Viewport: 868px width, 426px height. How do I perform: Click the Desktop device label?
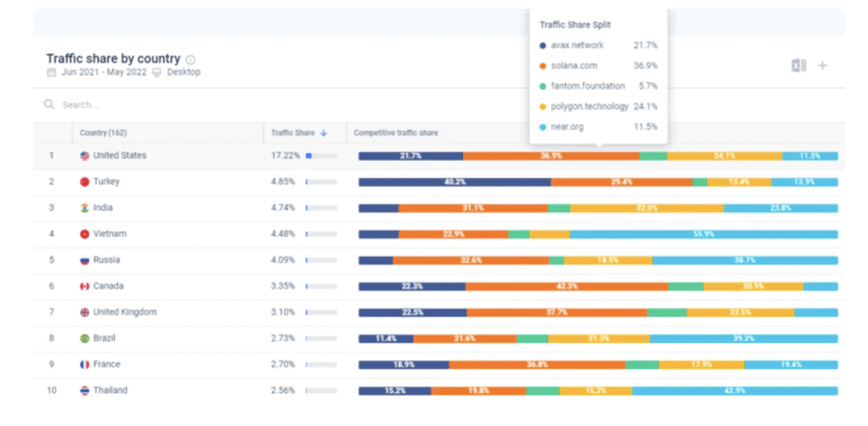183,72
